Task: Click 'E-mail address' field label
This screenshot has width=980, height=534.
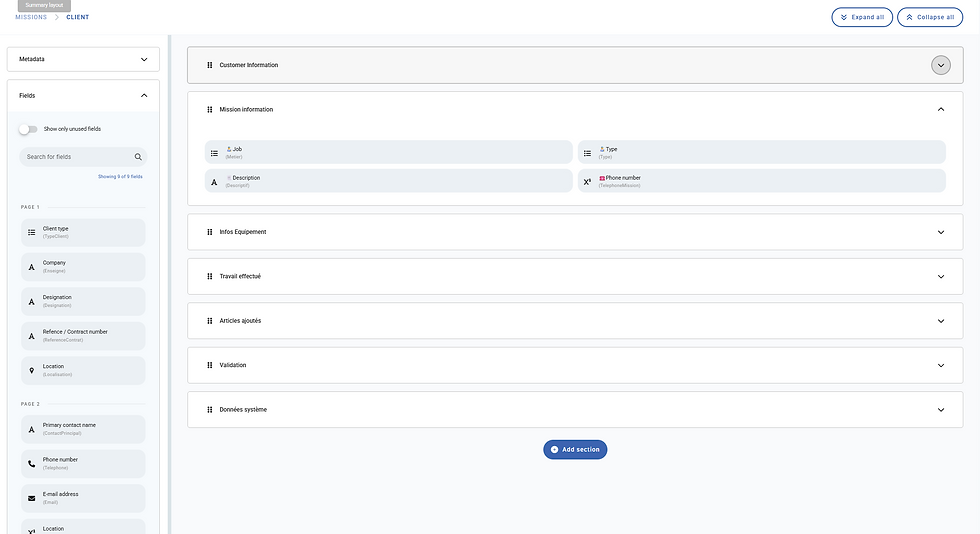Action: tap(61, 494)
